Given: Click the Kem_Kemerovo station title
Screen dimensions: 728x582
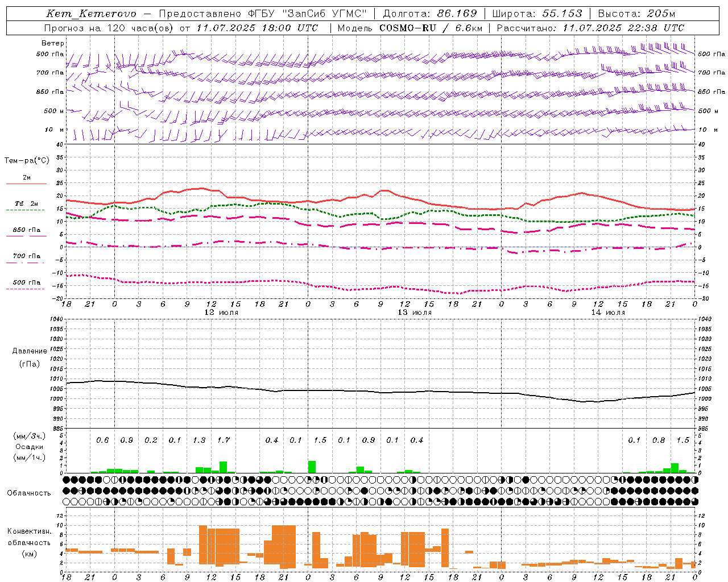Looking at the screenshot, I should [91, 14].
